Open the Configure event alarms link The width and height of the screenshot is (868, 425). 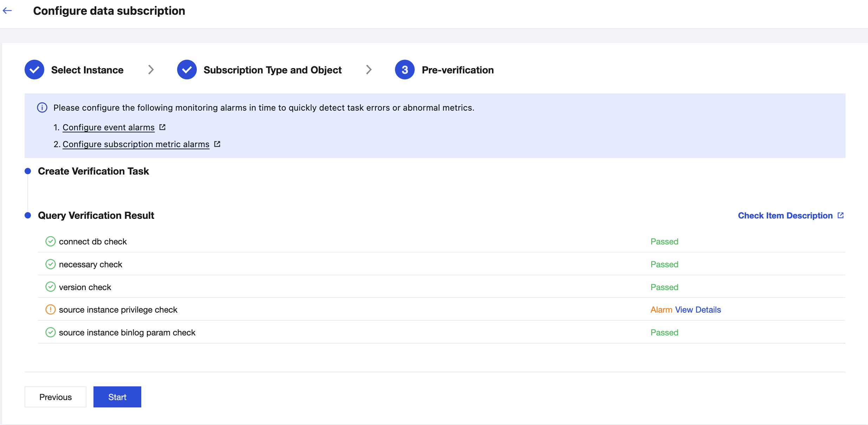click(109, 127)
